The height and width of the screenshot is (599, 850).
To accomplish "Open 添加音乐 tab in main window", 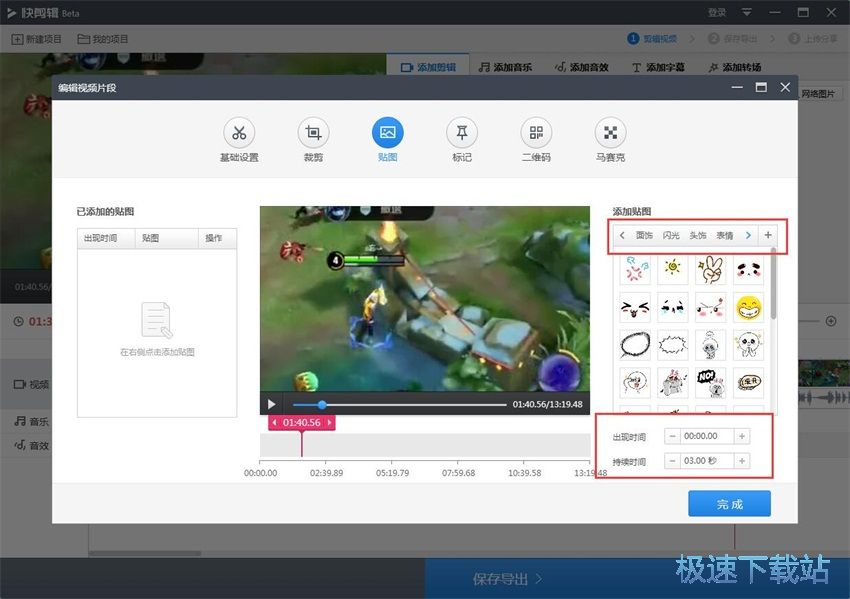I will (x=505, y=67).
